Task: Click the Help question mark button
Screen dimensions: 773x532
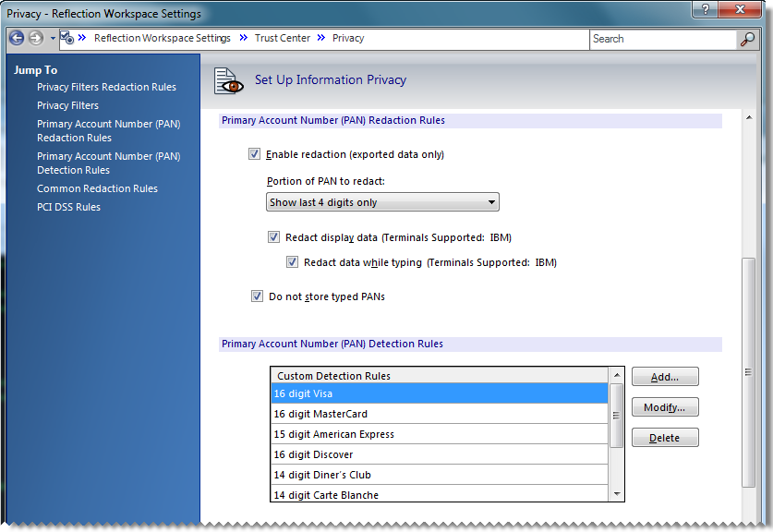Action: (x=706, y=9)
